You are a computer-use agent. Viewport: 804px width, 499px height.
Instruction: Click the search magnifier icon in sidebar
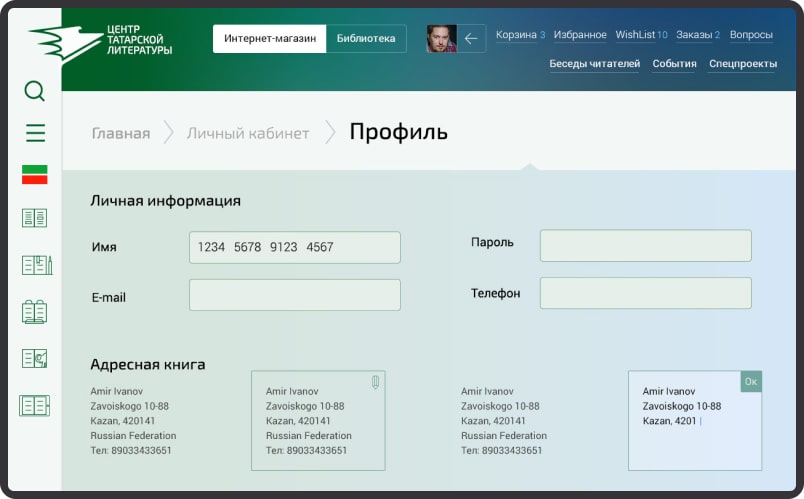[35, 91]
